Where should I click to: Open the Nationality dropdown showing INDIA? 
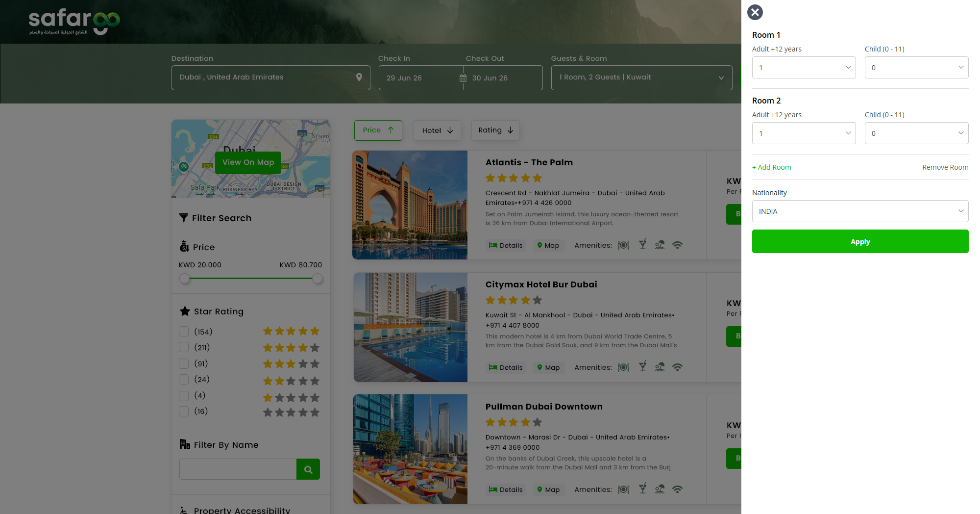click(x=860, y=211)
